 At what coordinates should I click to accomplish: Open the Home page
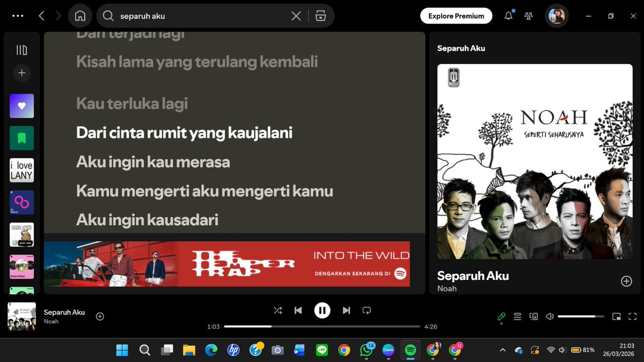(x=80, y=16)
